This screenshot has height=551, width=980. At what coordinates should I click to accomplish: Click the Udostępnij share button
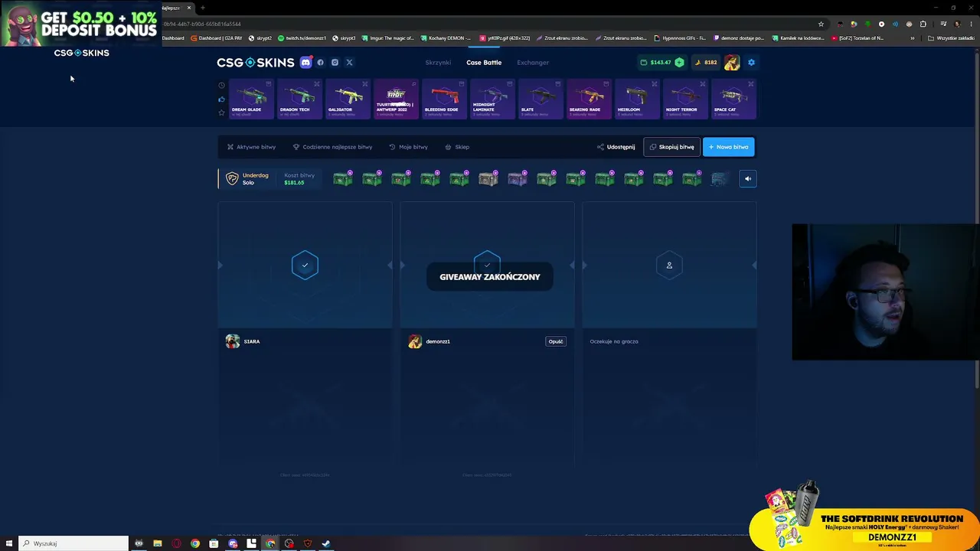pos(616,147)
